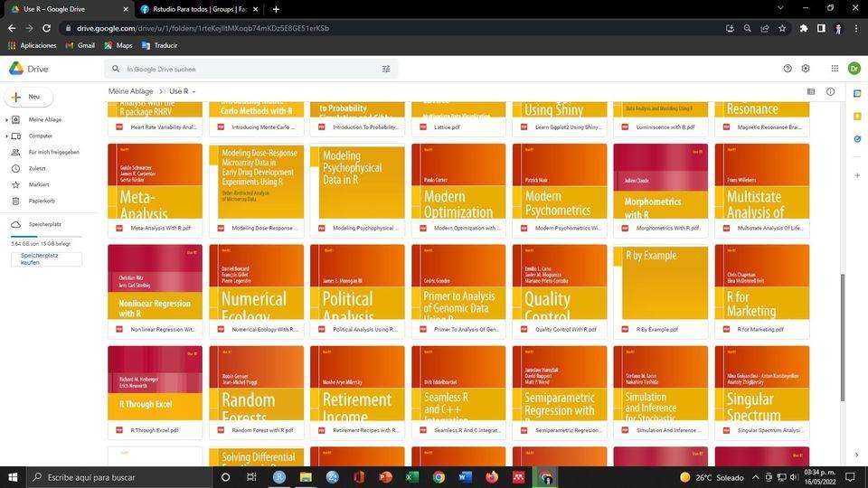Get add-ons plus icon in side panel

(x=857, y=175)
